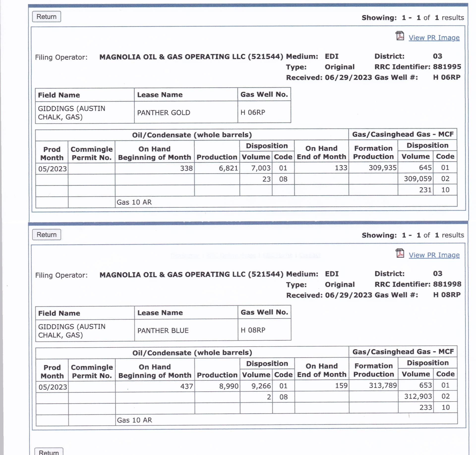Select RRC Identifier 881998
The width and height of the screenshot is (476, 455).
point(447,284)
